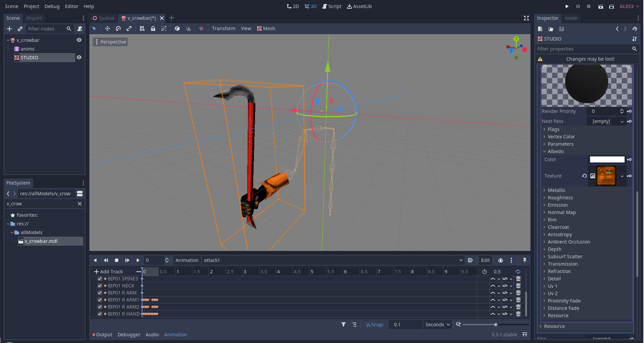Viewport: 644px width, 343px height.
Task: Hide the STUDIO node visibility
Action: tap(79, 57)
